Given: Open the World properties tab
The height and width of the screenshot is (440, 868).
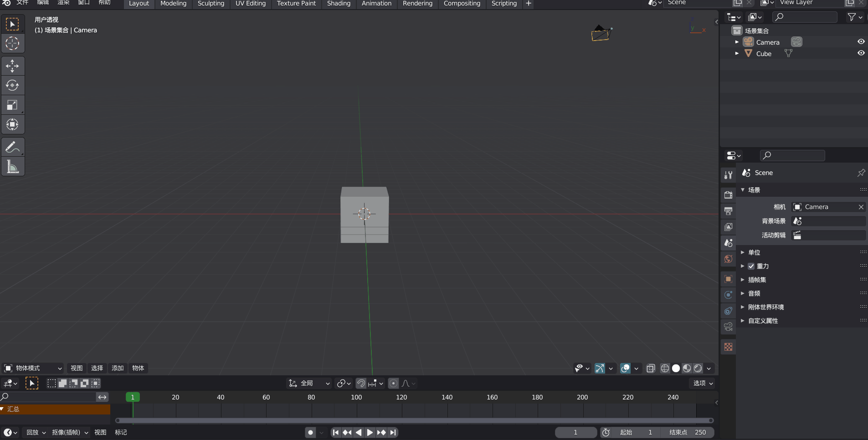Looking at the screenshot, I should click(x=728, y=259).
